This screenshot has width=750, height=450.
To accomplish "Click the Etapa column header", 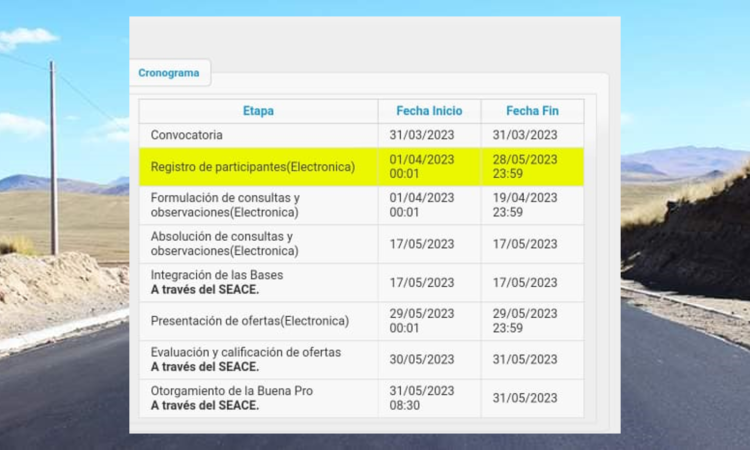I will 258,111.
